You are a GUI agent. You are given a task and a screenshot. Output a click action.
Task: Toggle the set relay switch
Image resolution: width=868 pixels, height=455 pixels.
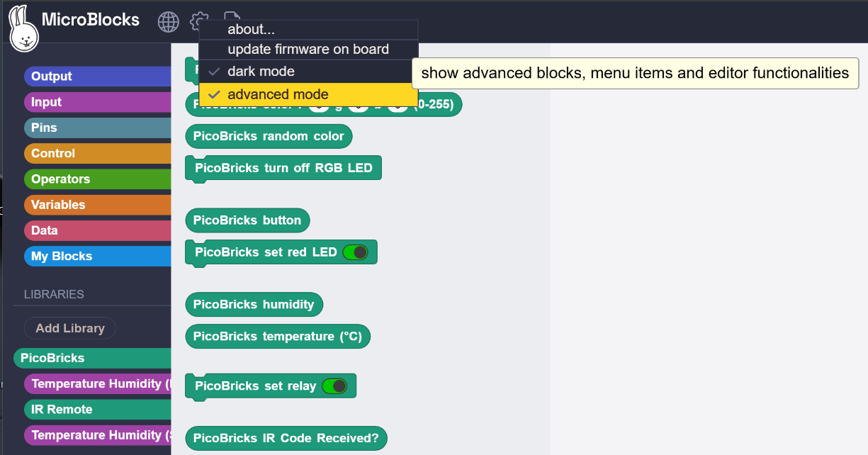pos(334,386)
